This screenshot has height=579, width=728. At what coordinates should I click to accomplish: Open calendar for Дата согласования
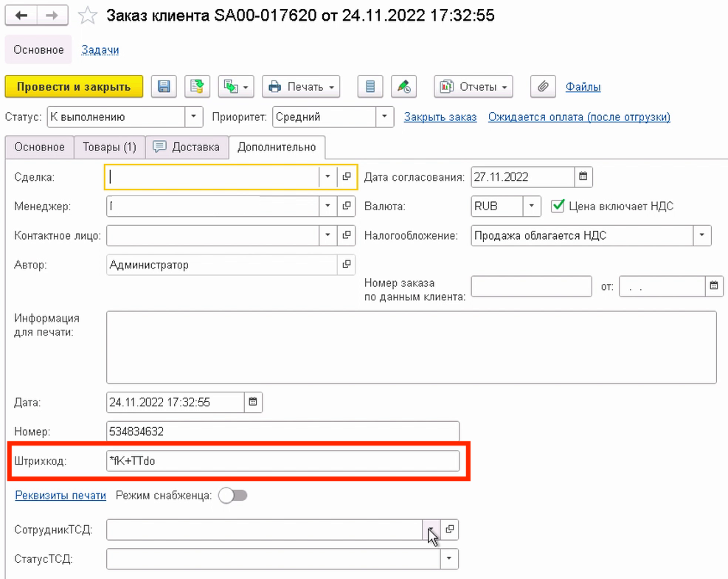pyautogui.click(x=583, y=176)
